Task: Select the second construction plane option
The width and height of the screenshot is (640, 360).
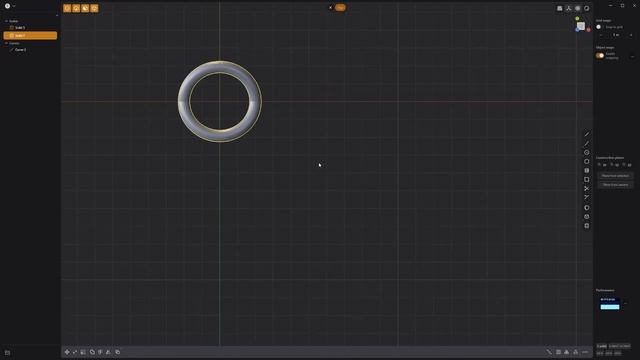Action: click(614, 165)
